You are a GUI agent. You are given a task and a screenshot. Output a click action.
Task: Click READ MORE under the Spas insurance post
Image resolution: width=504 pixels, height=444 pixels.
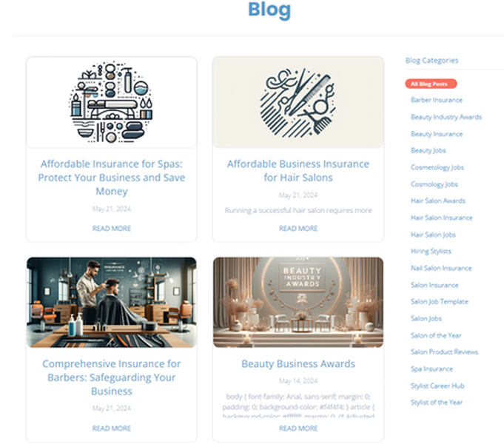[111, 228]
